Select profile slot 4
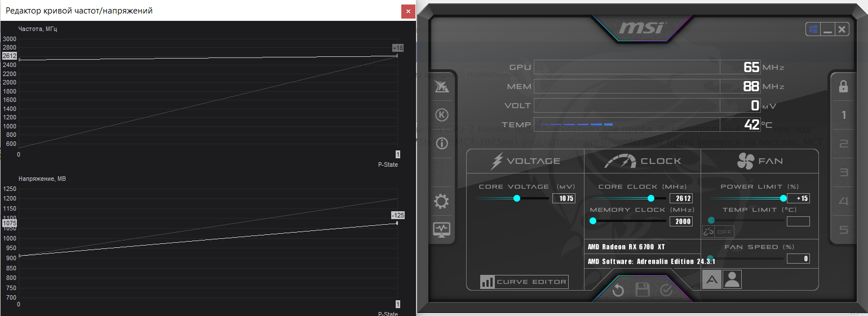This screenshot has height=316, width=868. click(843, 201)
